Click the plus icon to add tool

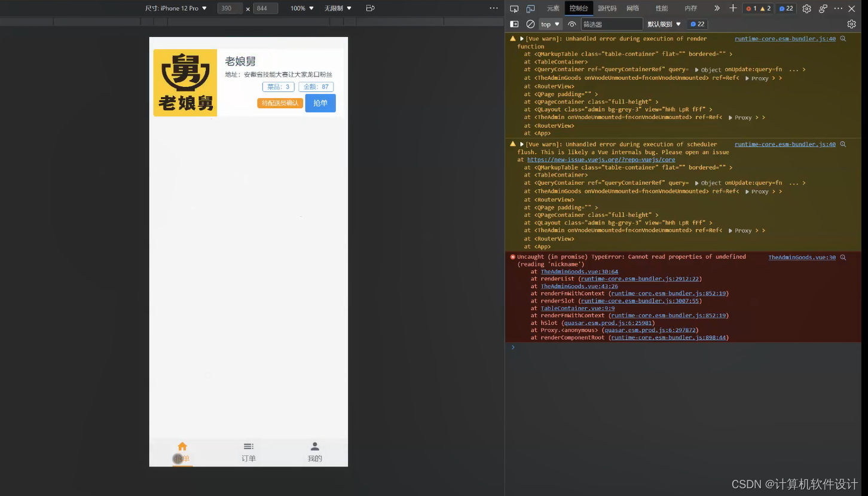733,8
